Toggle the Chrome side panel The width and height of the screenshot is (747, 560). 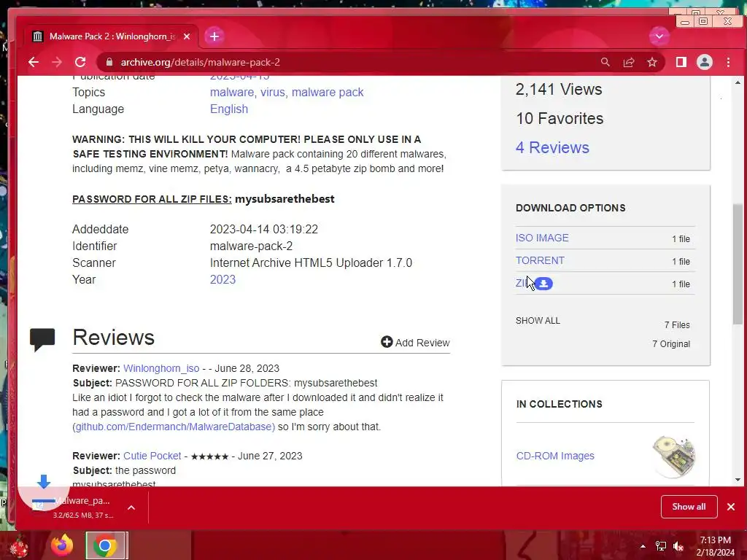tap(681, 63)
